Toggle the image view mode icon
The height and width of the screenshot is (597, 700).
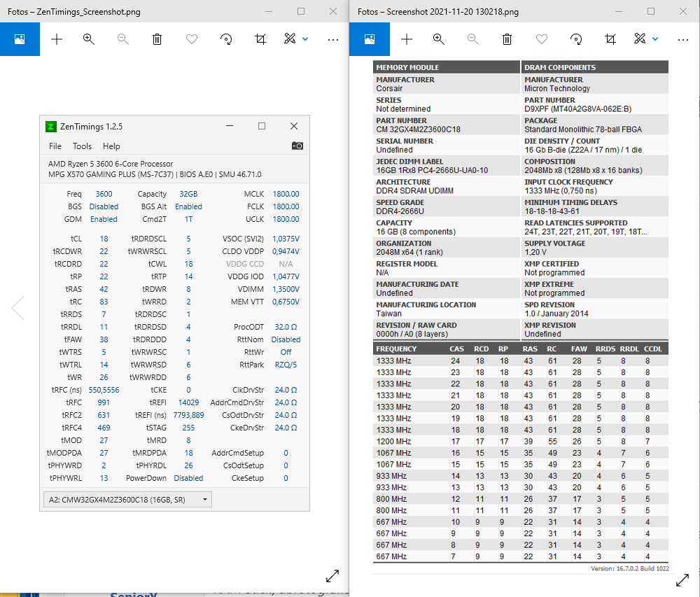pyautogui.click(x=20, y=39)
